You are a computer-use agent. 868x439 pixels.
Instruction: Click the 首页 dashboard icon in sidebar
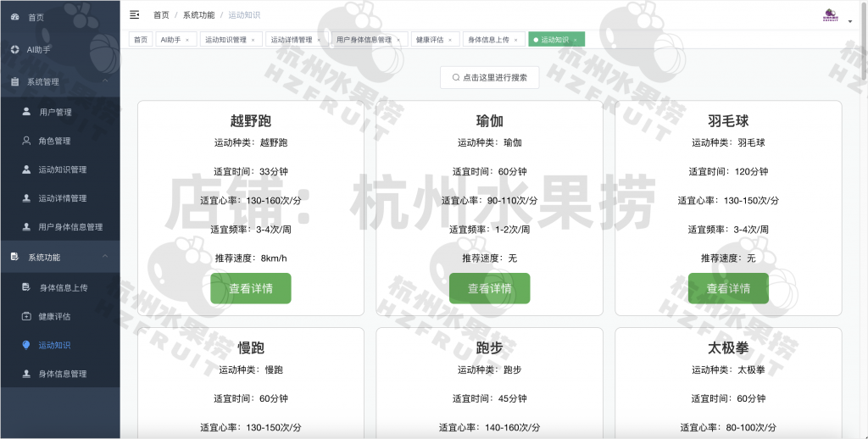15,17
